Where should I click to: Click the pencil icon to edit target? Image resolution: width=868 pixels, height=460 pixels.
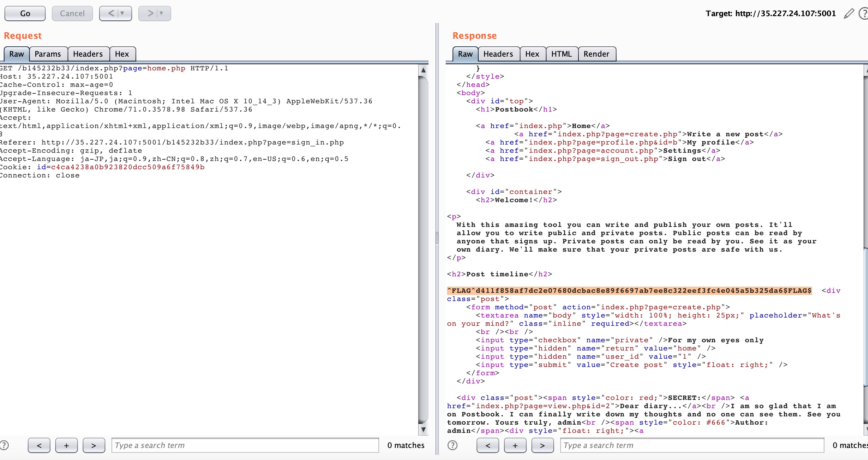[x=848, y=14]
